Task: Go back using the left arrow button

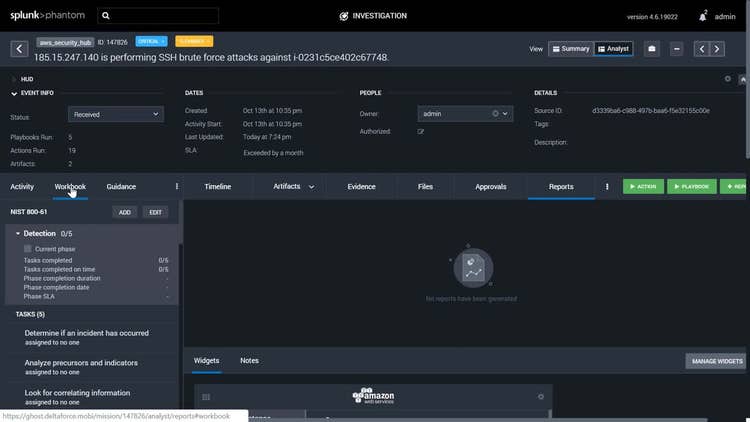Action: click(19, 49)
